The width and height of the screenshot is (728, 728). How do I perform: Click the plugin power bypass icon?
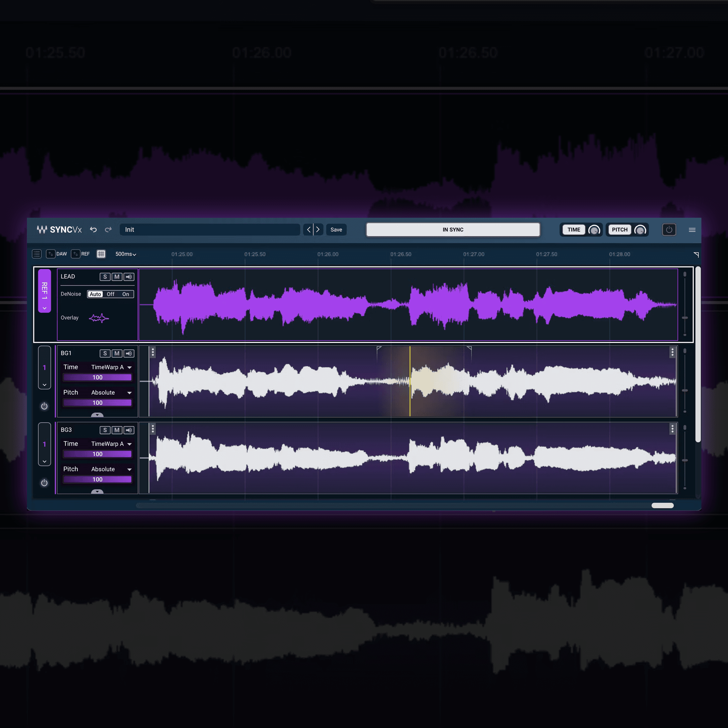[x=669, y=230]
